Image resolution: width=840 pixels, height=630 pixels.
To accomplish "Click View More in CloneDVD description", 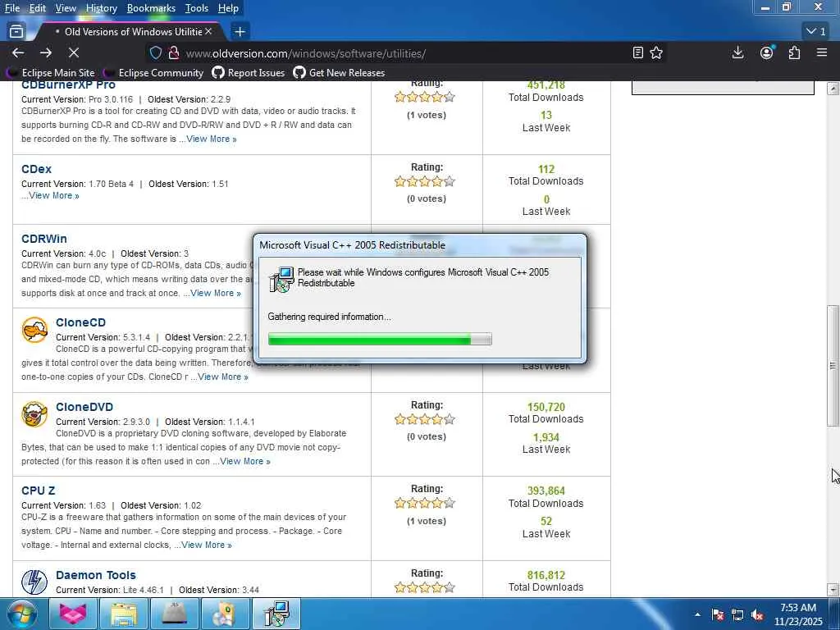I will 245,461.
